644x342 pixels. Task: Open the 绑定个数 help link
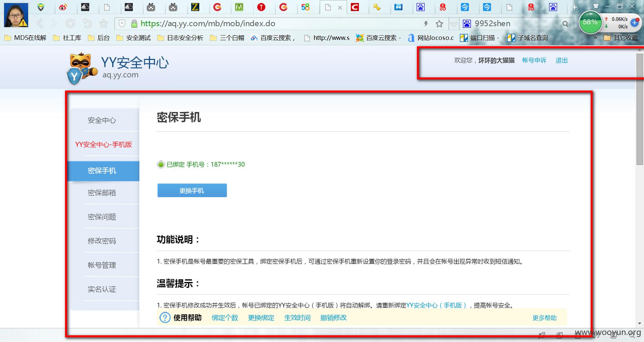[225, 318]
